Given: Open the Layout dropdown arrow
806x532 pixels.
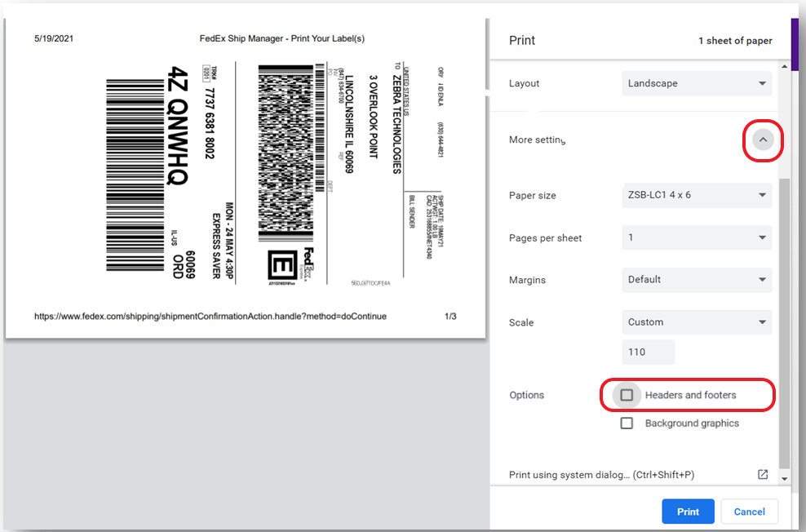Looking at the screenshot, I should coord(760,83).
